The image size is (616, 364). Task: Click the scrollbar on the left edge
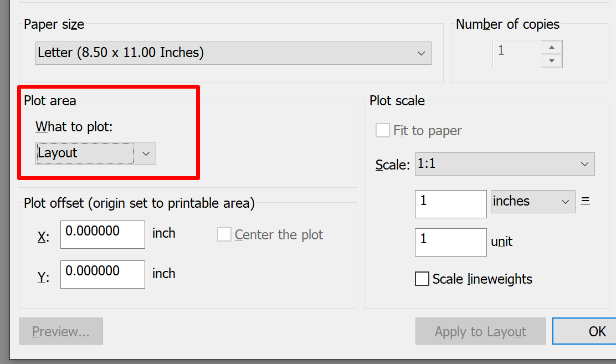pos(3,182)
